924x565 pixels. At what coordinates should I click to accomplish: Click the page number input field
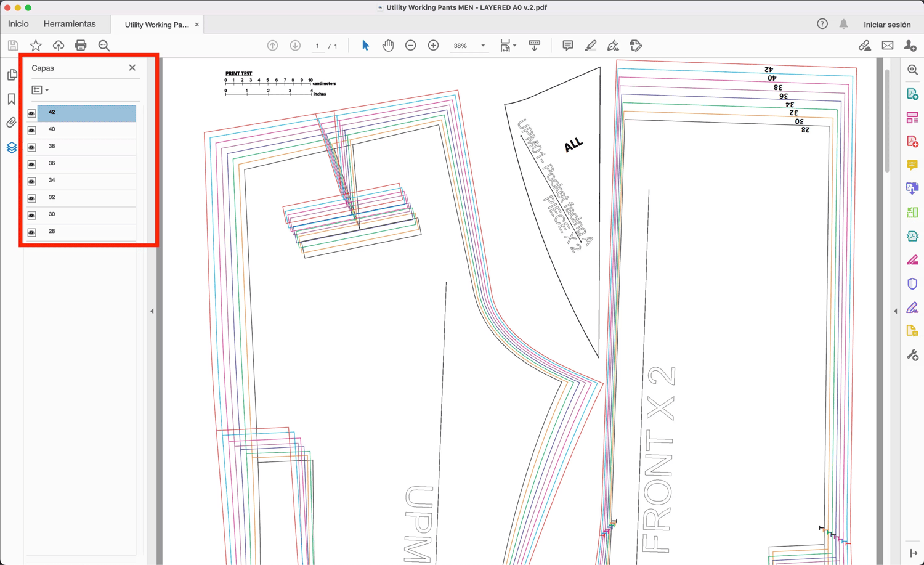[318, 46]
